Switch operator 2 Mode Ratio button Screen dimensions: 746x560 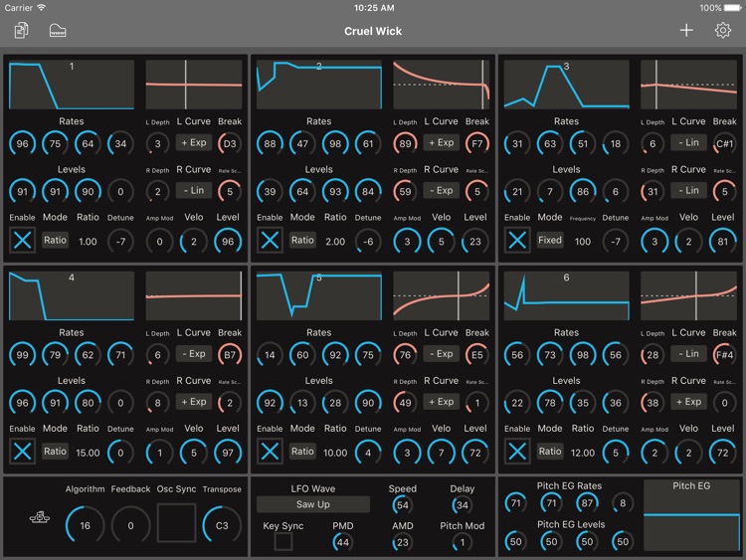tap(302, 240)
